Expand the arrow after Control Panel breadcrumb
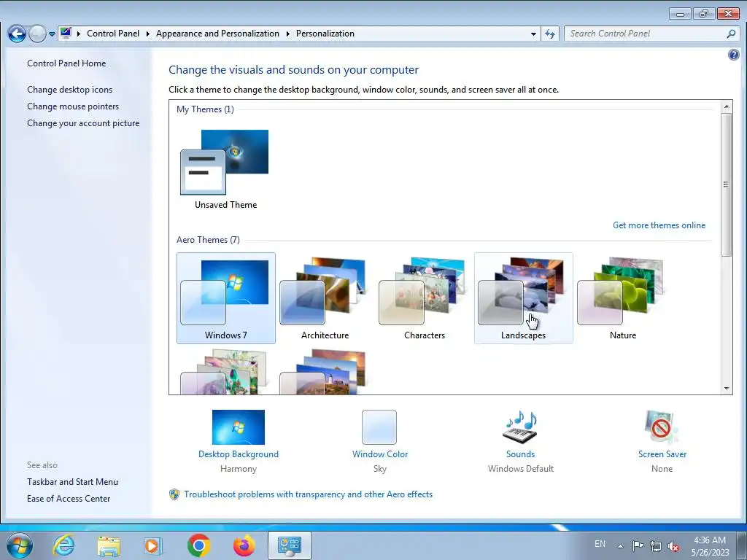The image size is (747, 560). click(x=147, y=34)
